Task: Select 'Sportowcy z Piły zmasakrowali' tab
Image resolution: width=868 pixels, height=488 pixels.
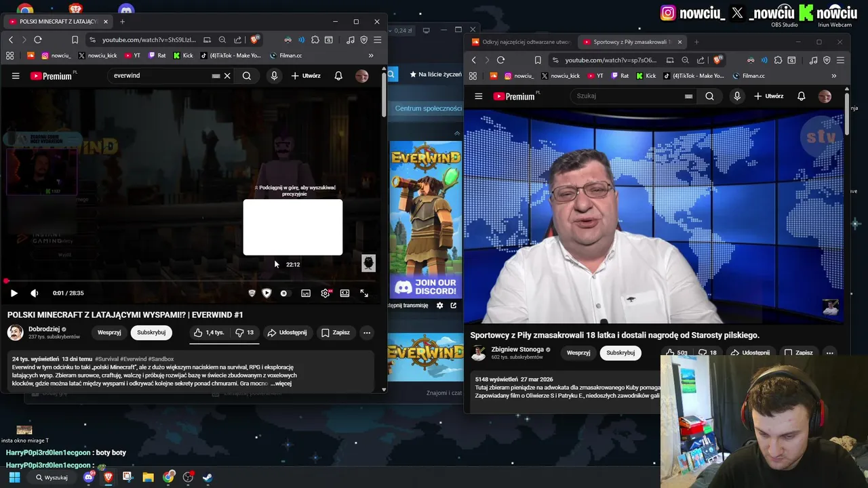Action: 632,42
